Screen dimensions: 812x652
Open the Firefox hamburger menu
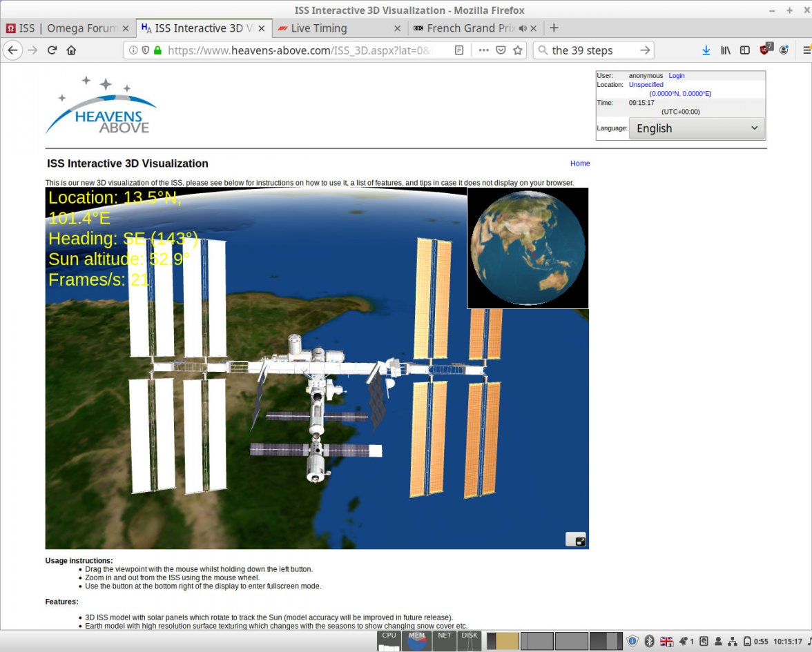click(806, 50)
